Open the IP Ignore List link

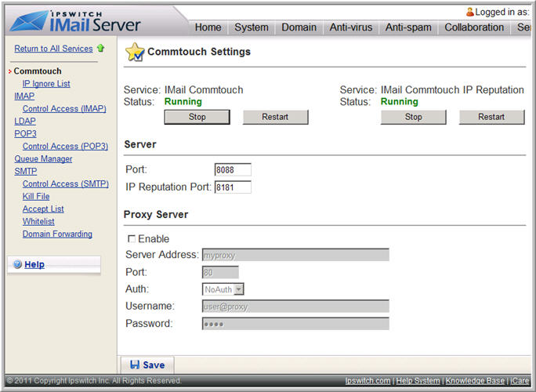(x=46, y=83)
